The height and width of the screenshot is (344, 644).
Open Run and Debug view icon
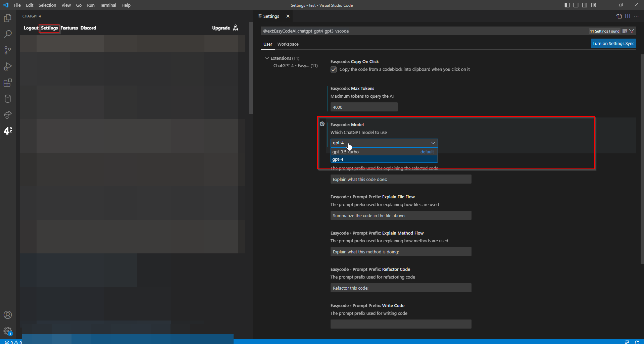[x=8, y=66]
